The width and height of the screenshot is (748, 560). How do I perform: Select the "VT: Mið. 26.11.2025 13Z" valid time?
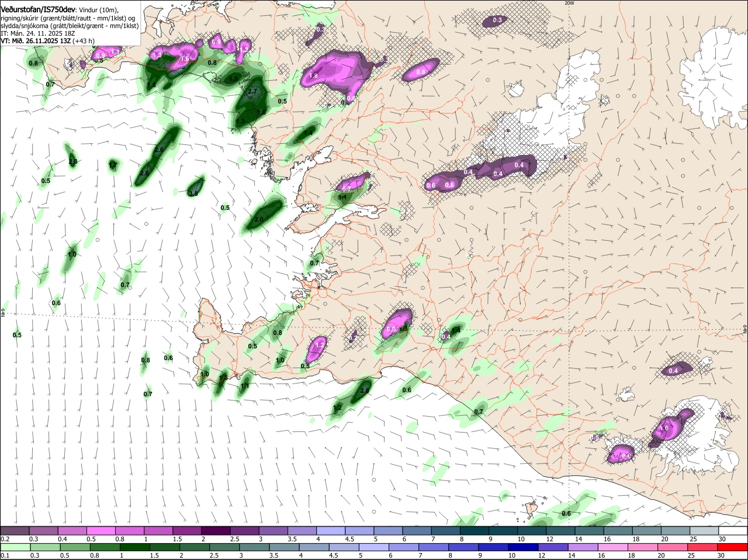tap(36, 41)
